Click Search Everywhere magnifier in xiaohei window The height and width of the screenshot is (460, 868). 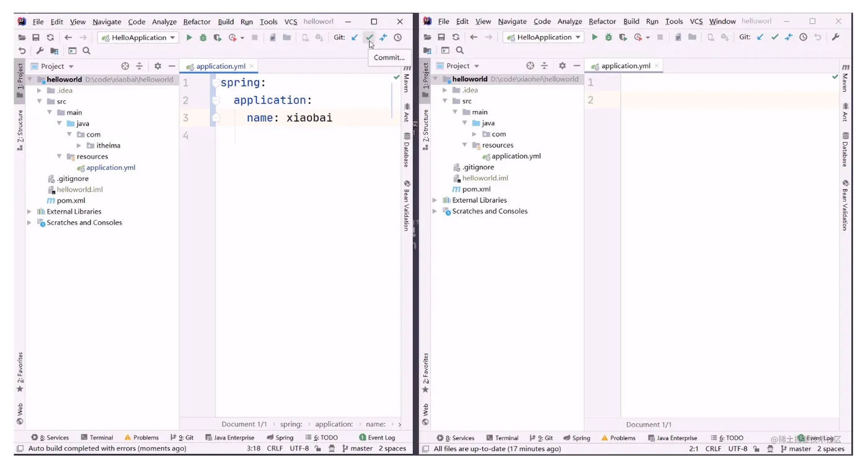(460, 50)
